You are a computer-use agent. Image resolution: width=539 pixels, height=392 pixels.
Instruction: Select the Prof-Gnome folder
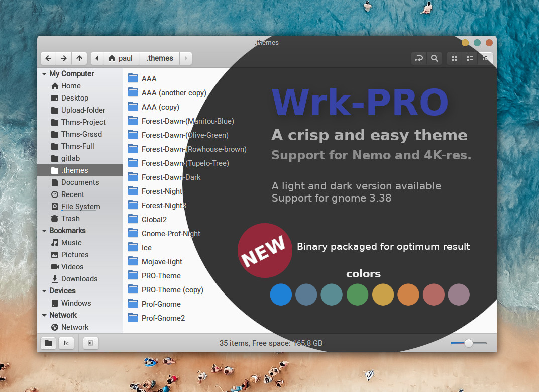pyautogui.click(x=154, y=305)
